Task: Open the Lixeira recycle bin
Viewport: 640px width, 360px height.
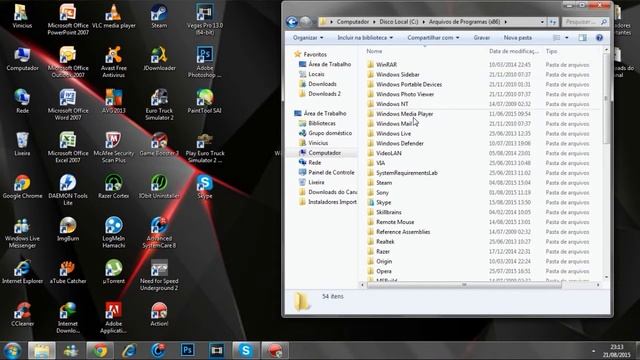Action: 22,144
